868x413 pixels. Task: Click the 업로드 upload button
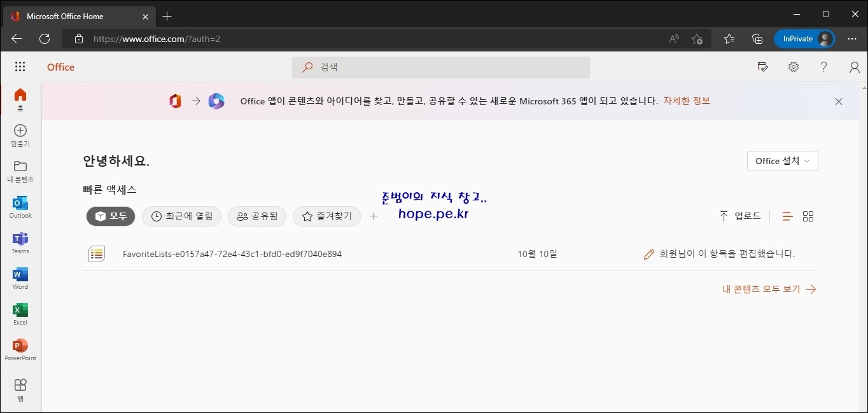pyautogui.click(x=739, y=216)
